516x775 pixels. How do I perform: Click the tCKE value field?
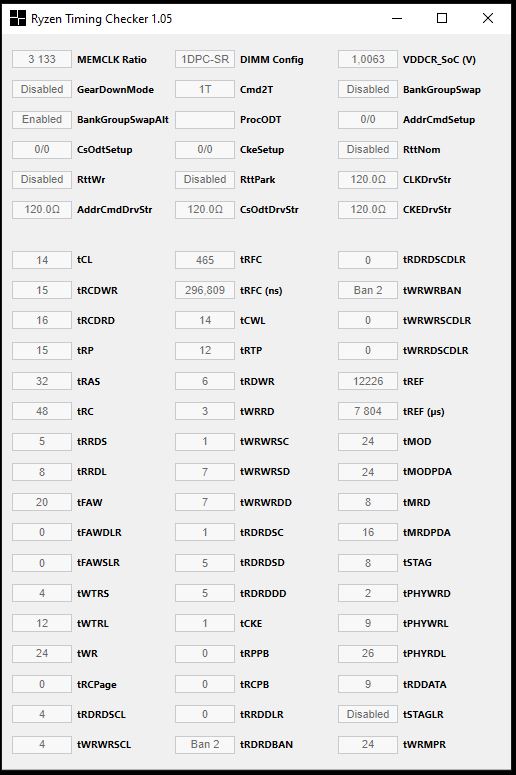205,623
